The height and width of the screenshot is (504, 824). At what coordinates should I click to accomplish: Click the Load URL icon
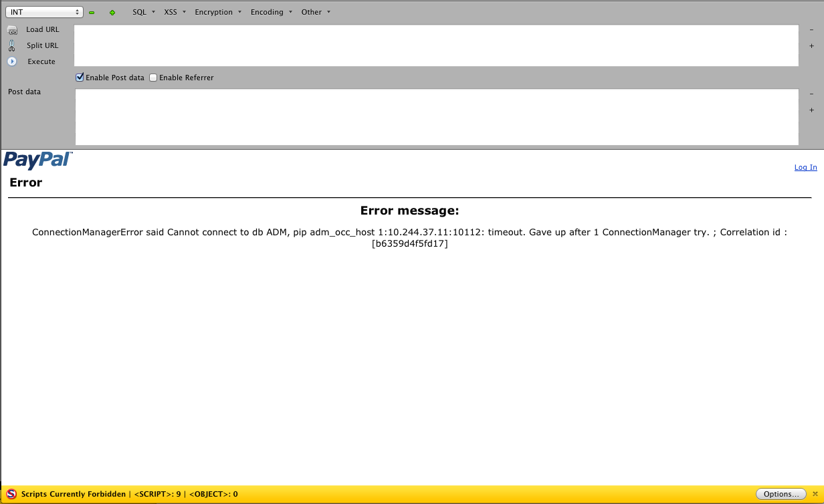(12, 29)
